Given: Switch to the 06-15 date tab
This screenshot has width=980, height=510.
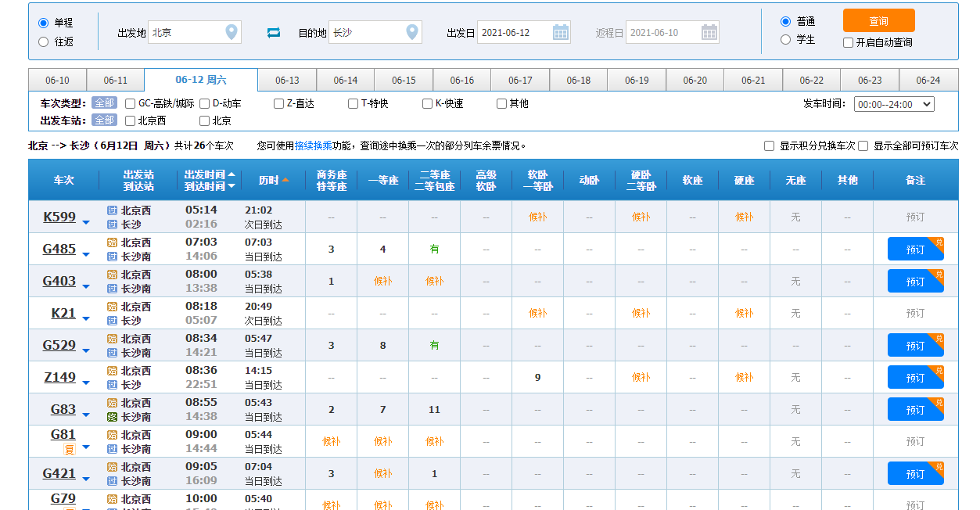Looking at the screenshot, I should [404, 81].
